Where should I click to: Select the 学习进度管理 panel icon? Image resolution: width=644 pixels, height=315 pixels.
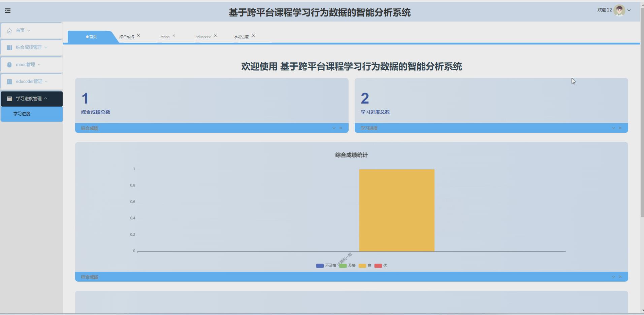click(9, 99)
